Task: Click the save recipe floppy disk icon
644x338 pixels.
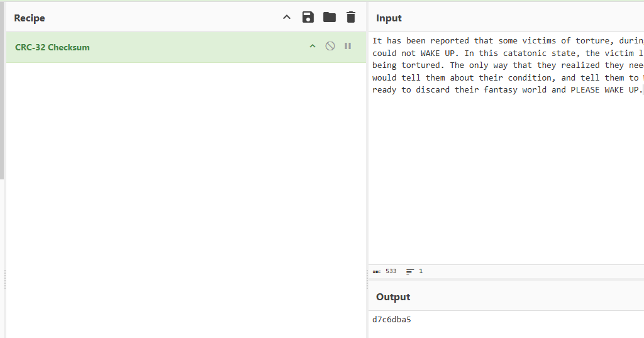Action: (x=308, y=17)
